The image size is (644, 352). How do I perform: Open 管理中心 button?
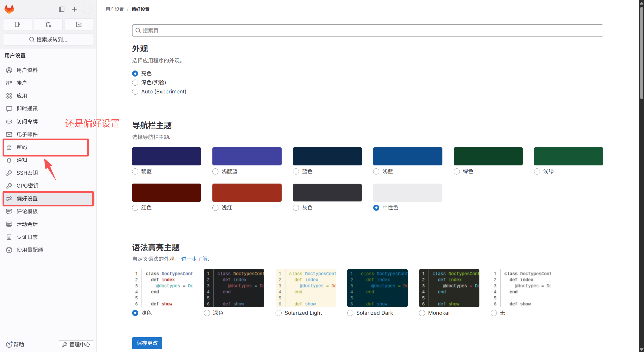click(76, 344)
